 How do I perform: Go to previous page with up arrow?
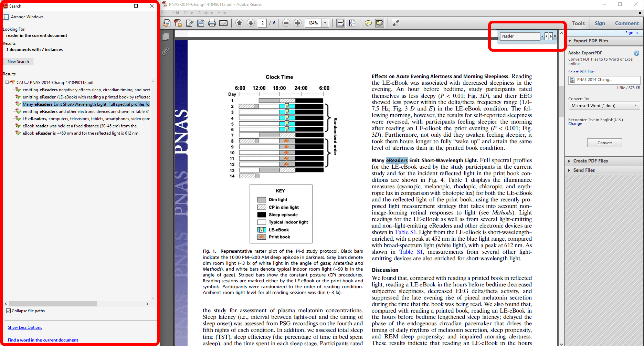(240, 23)
